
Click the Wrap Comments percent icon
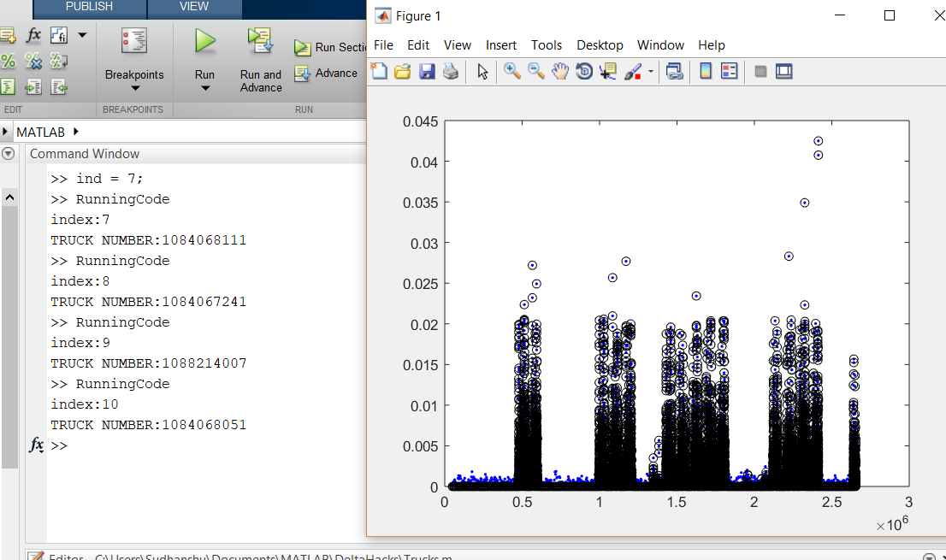[58, 61]
